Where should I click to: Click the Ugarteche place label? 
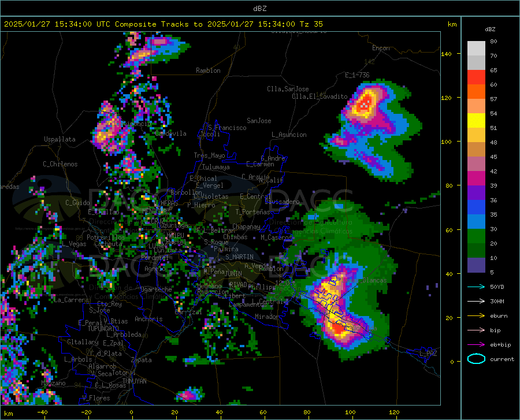(156, 289)
